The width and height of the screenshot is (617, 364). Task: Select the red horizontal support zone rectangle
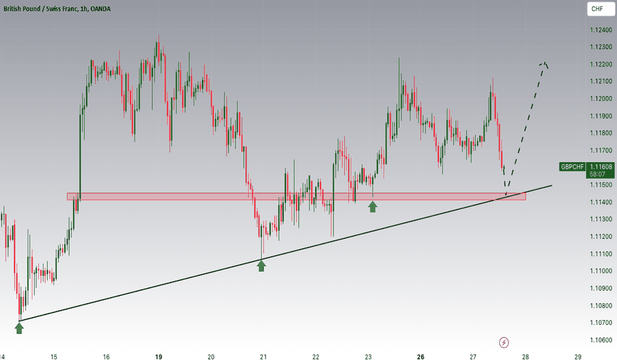click(297, 197)
